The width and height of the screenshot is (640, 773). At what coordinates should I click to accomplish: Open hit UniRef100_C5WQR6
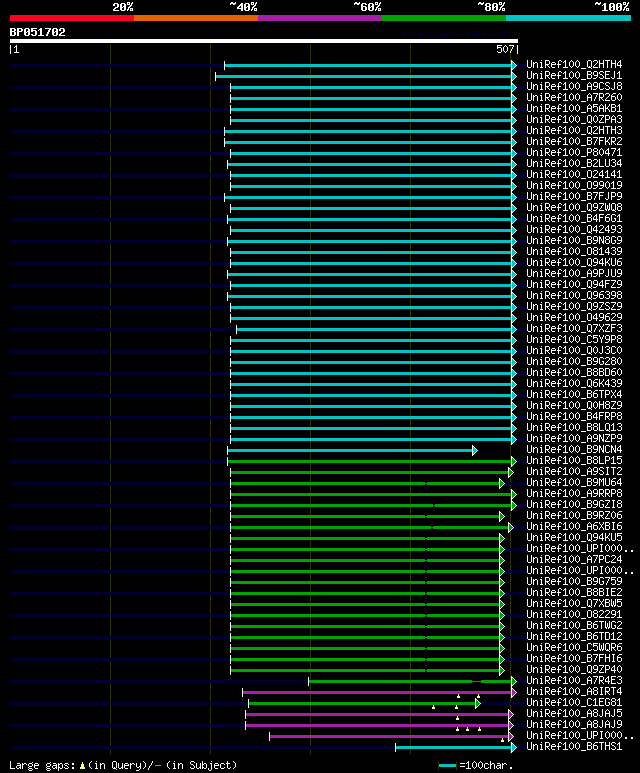574,648
